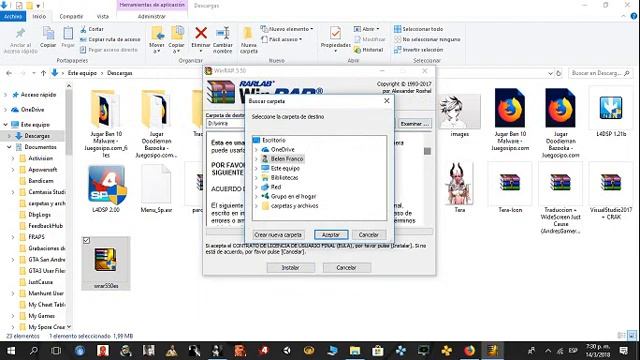The image size is (640, 360).
Task: Collapse Este equipo in navigation pane
Action: (x=5, y=124)
